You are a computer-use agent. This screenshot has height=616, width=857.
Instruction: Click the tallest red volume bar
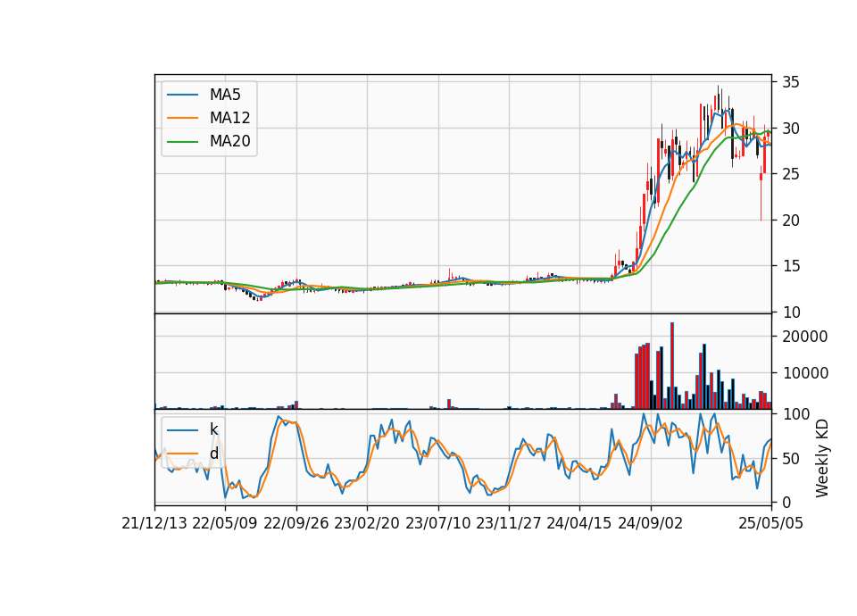coord(671,366)
